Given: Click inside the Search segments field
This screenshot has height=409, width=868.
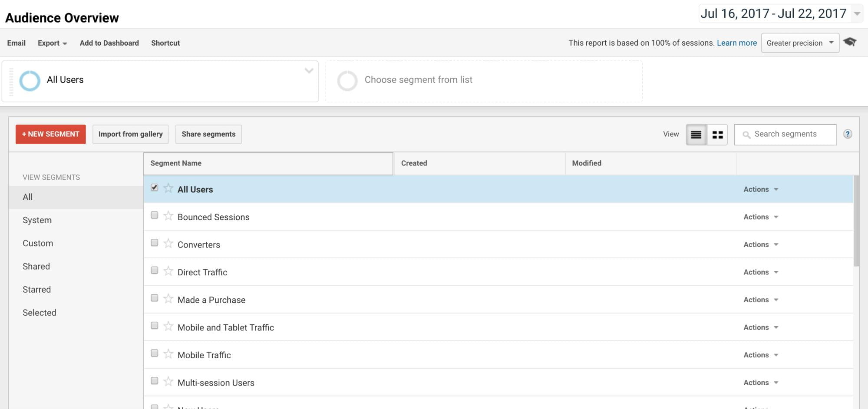Looking at the screenshot, I should pyautogui.click(x=790, y=134).
